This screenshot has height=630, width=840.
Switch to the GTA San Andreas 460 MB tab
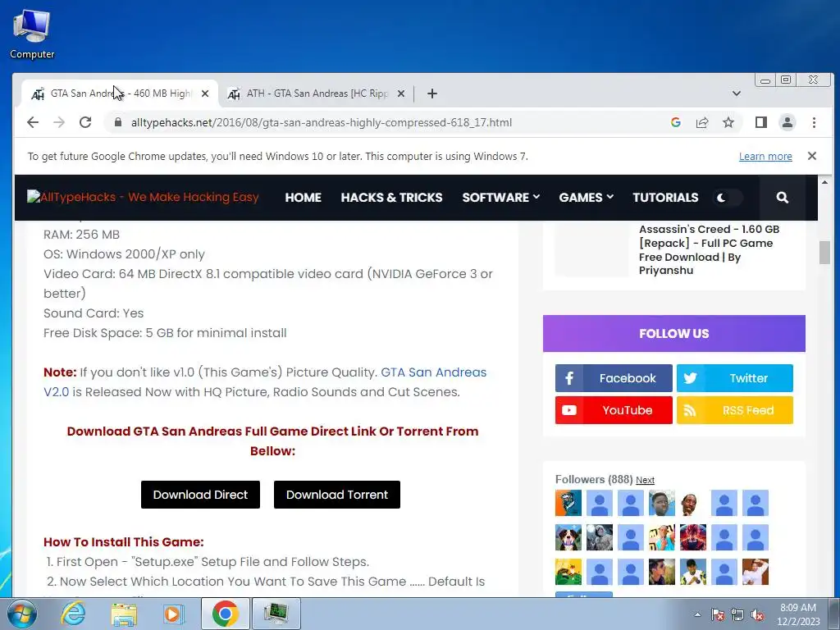pos(120,94)
